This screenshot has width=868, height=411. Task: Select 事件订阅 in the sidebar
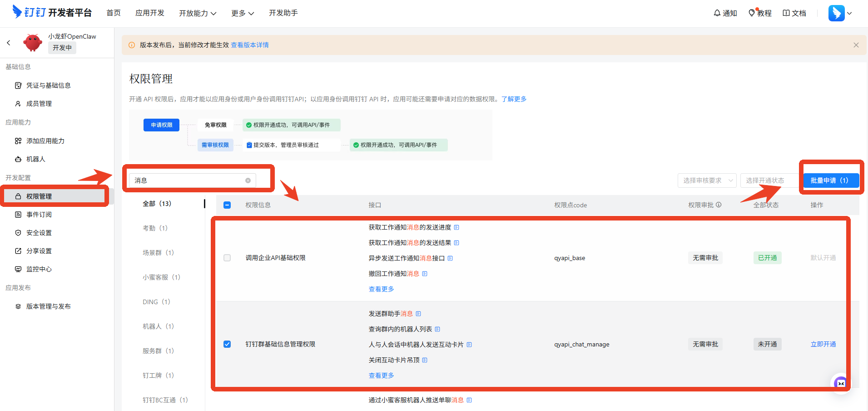(39, 215)
